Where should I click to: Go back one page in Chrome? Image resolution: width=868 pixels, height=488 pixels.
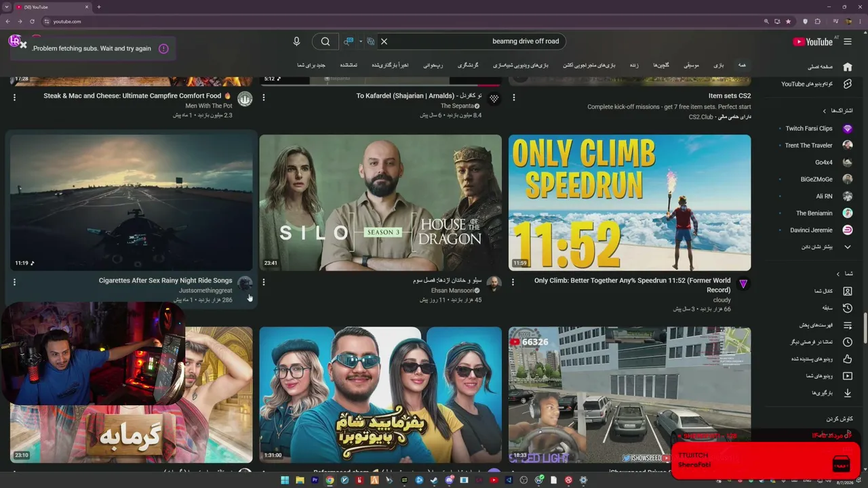click(x=7, y=21)
